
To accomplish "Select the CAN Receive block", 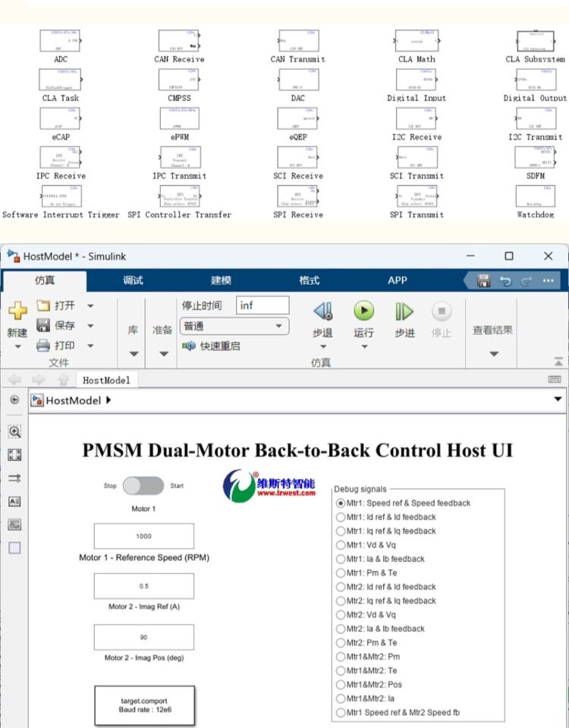I will [179, 41].
